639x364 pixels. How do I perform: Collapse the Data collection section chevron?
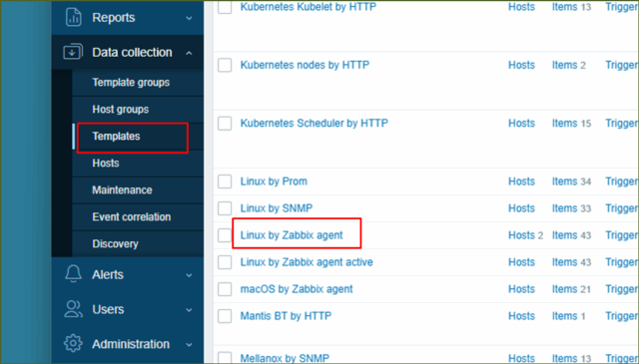coord(189,53)
